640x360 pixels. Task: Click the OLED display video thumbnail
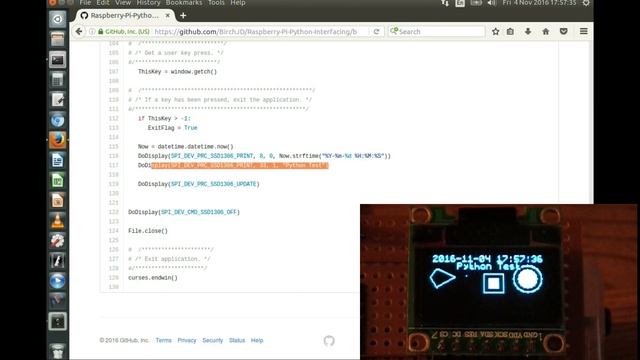click(498, 282)
